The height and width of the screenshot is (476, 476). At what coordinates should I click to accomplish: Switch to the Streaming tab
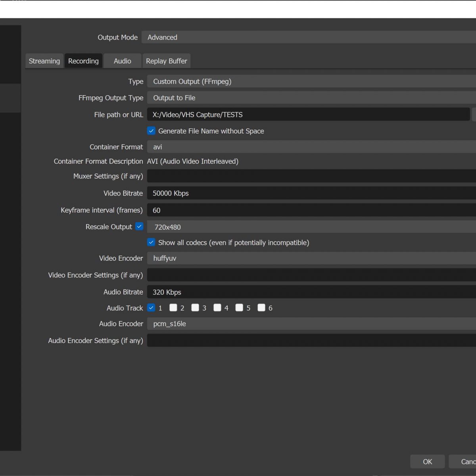[44, 61]
